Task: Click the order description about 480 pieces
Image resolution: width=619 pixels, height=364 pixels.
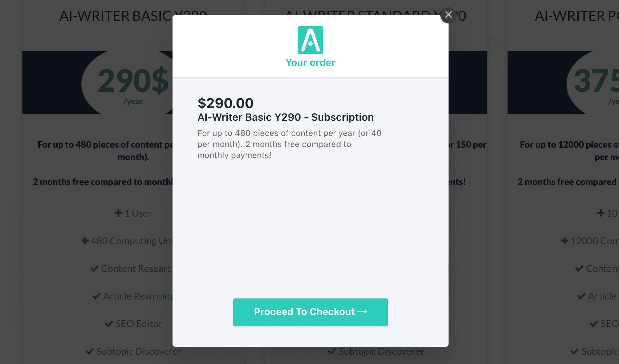Action: pyautogui.click(x=289, y=144)
